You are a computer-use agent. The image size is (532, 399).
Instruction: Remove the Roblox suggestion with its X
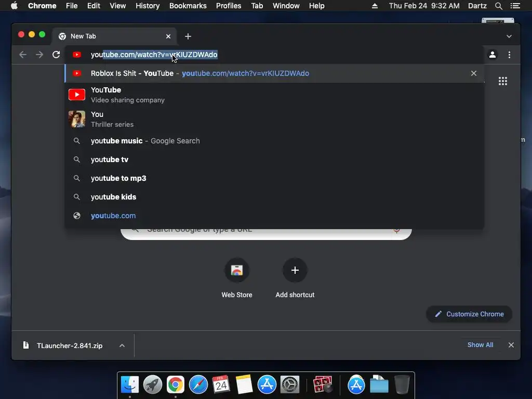tap(474, 73)
